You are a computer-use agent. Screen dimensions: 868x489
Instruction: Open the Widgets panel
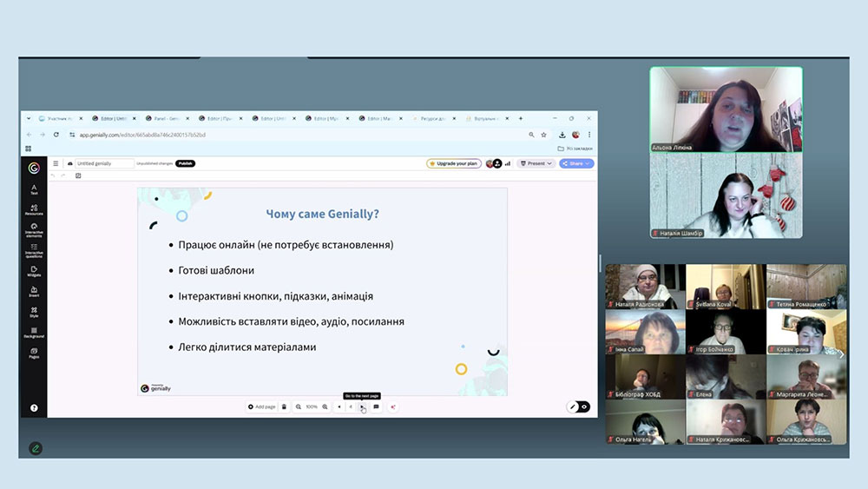34,271
